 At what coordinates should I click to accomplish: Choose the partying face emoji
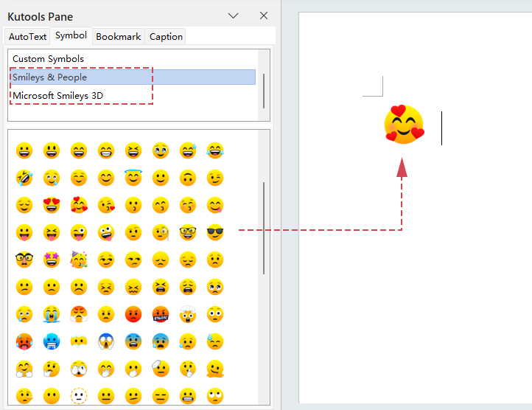click(x=79, y=260)
